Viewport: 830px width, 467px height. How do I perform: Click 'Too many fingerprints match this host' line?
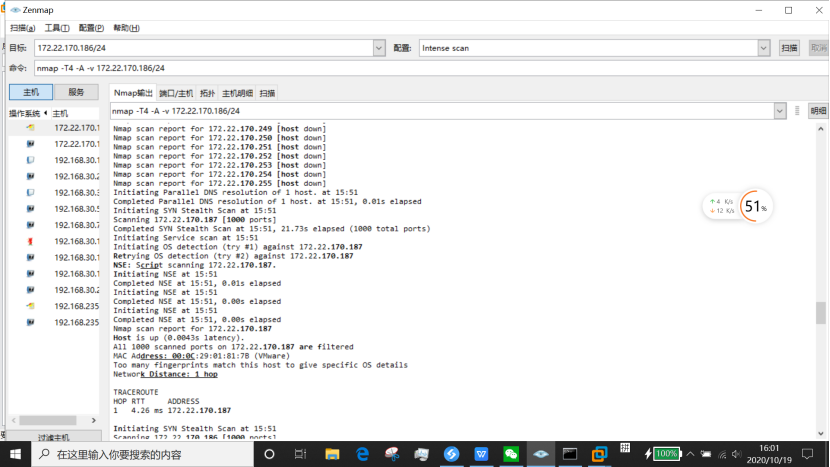(260, 365)
